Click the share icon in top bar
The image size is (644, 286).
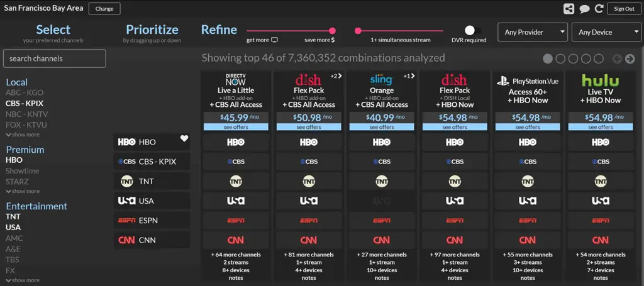(569, 9)
